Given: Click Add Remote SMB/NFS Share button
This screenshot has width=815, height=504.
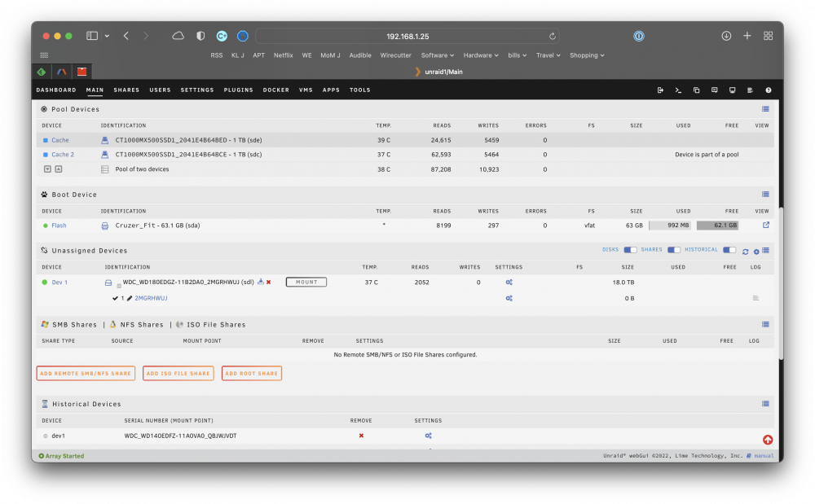Looking at the screenshot, I should pos(86,374).
